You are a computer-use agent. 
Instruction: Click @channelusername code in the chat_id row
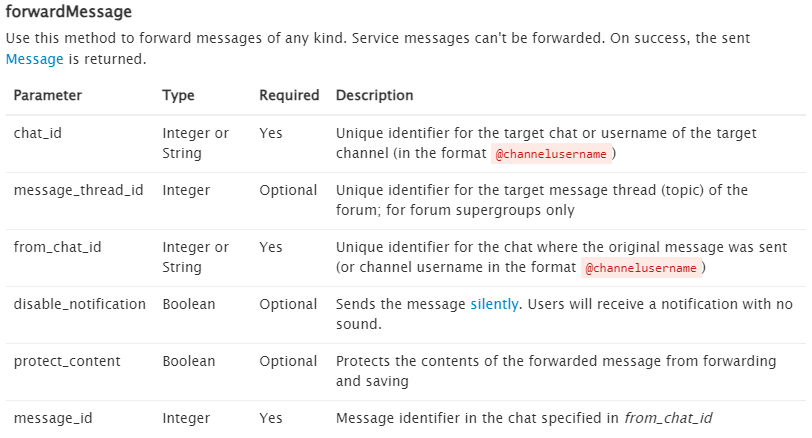[x=551, y=154]
